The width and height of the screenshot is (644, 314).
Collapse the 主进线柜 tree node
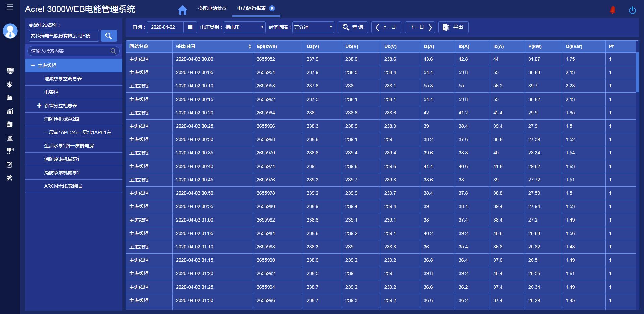point(33,65)
